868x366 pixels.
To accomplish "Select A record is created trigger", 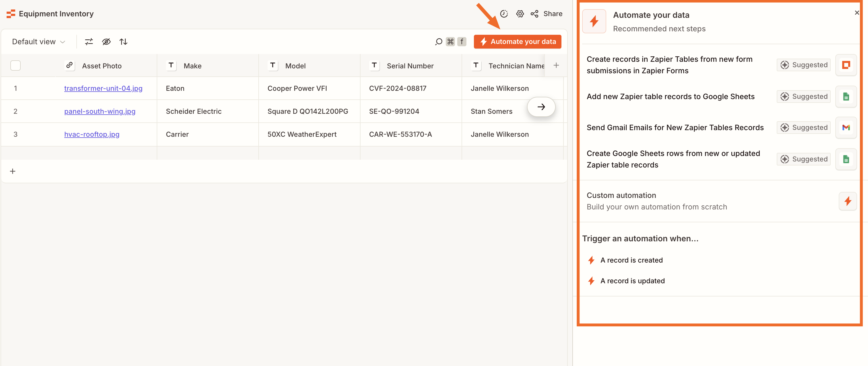I will tap(631, 260).
